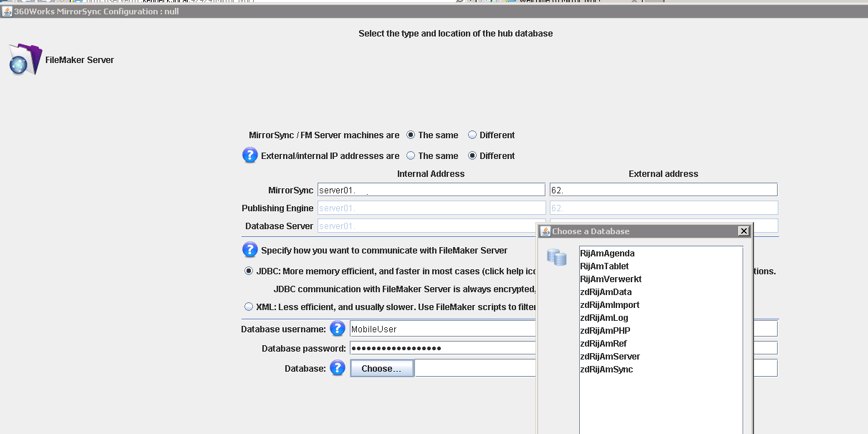The height and width of the screenshot is (434, 868).
Task: Select RijAmAgenda from database list
Action: 606,254
